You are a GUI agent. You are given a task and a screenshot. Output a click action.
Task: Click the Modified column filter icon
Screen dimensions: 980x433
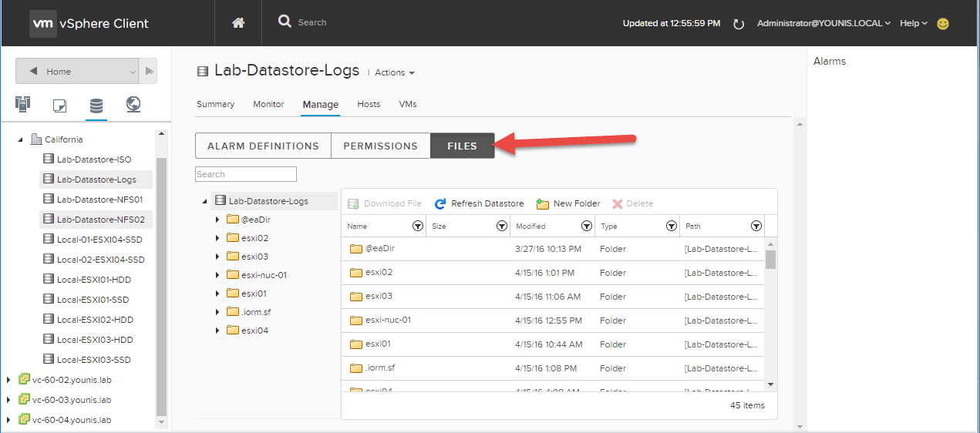click(x=587, y=227)
